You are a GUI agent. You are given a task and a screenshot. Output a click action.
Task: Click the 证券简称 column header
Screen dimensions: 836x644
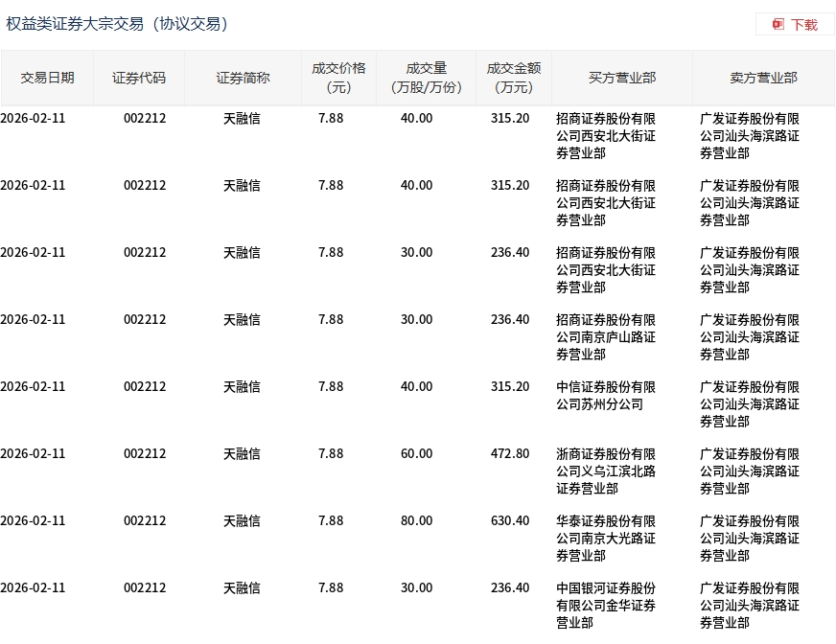[243, 78]
